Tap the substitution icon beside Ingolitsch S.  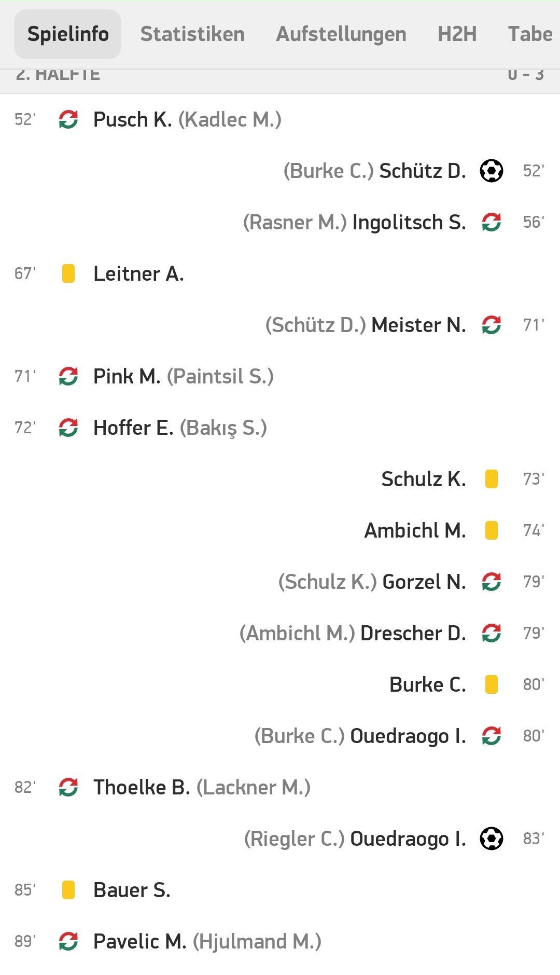(491, 222)
